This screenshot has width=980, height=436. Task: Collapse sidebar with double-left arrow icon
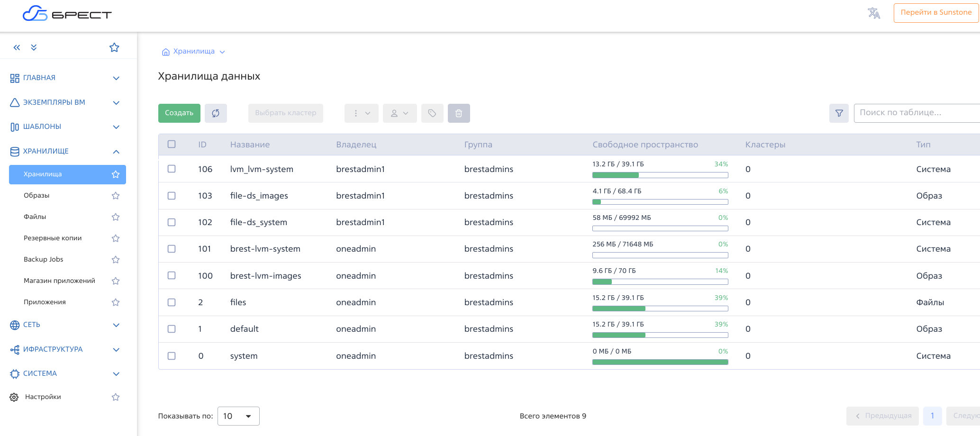click(x=17, y=47)
